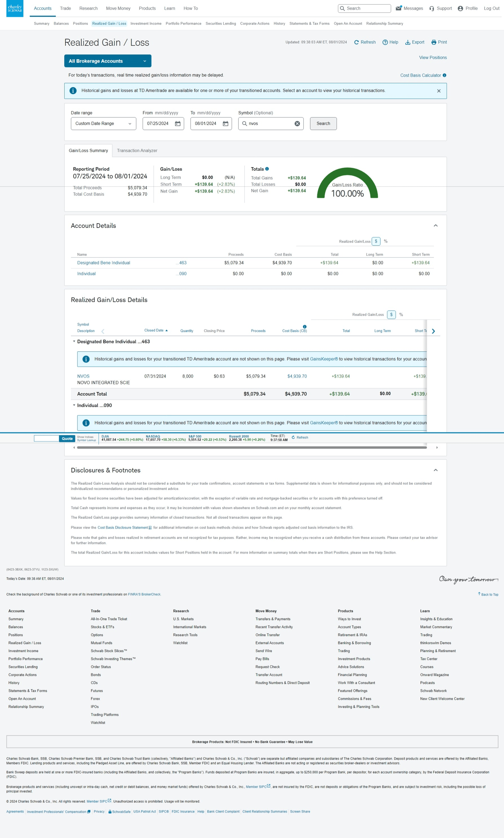Select the Gain/Loss Summary tab
504x838 pixels.
88,151
